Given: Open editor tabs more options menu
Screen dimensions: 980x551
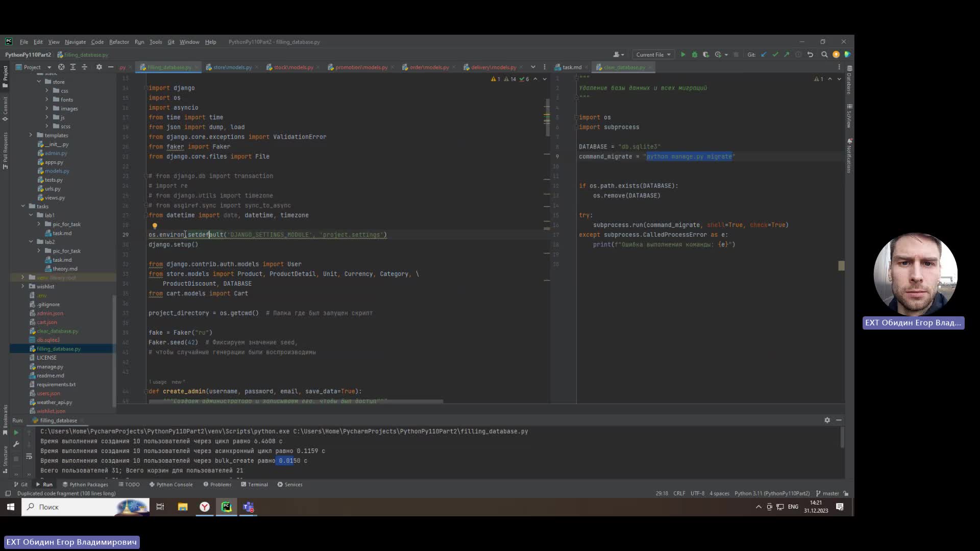Looking at the screenshot, I should pos(544,67).
